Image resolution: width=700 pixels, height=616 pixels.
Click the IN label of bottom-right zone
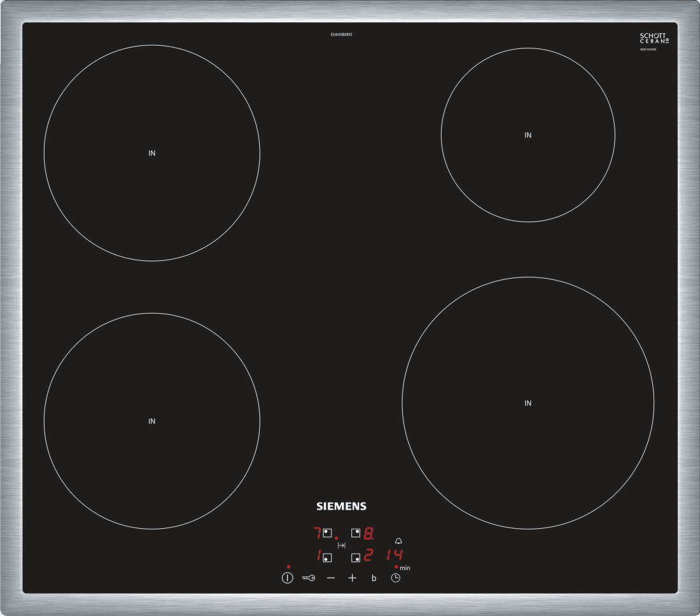pos(528,403)
